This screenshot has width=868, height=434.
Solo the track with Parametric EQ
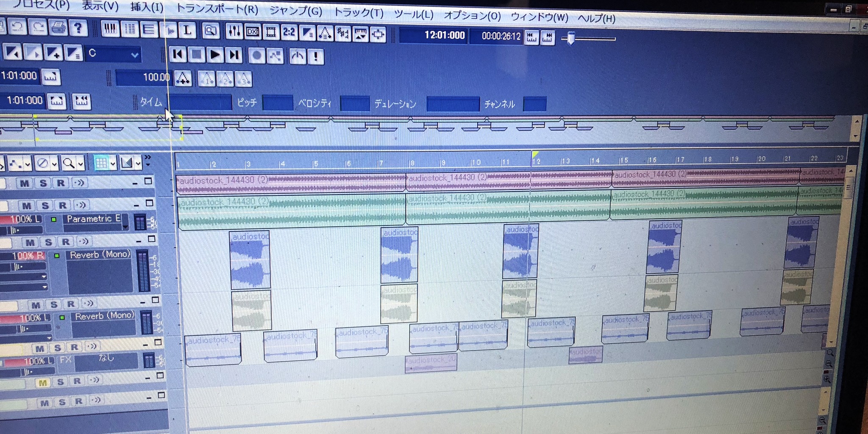pyautogui.click(x=45, y=206)
